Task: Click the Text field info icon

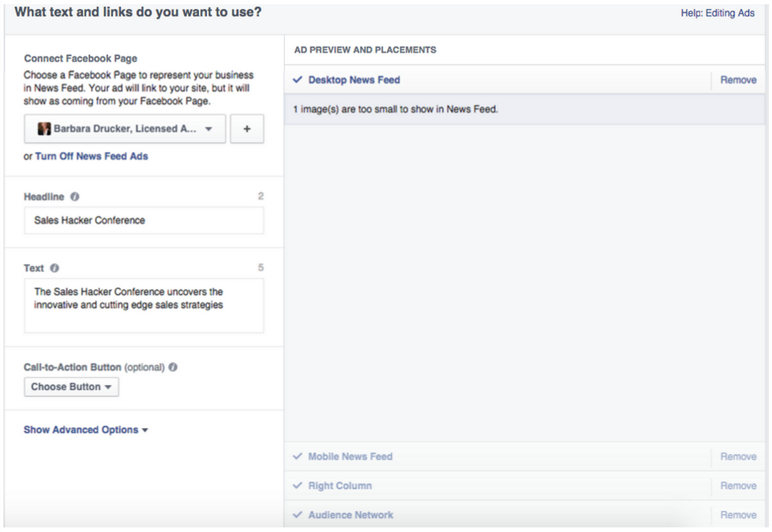Action: click(x=54, y=268)
